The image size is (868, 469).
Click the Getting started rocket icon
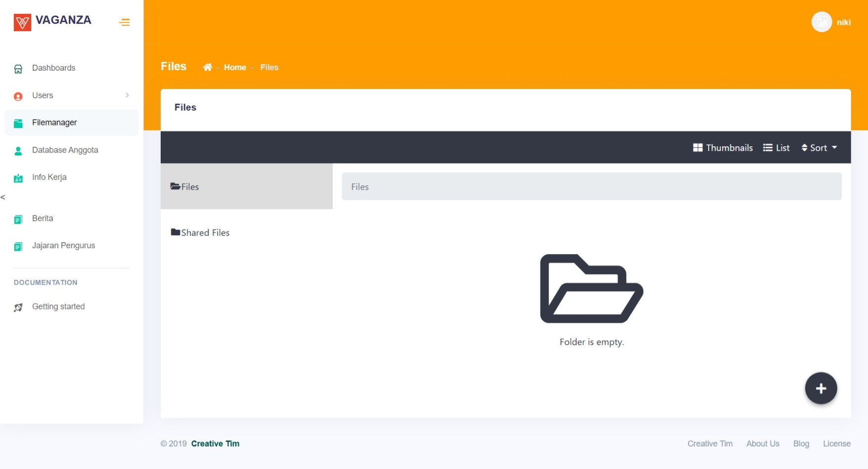click(x=18, y=307)
